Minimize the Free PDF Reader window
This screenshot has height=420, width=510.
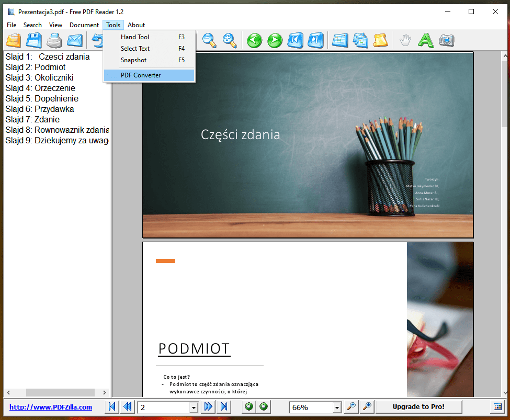448,12
